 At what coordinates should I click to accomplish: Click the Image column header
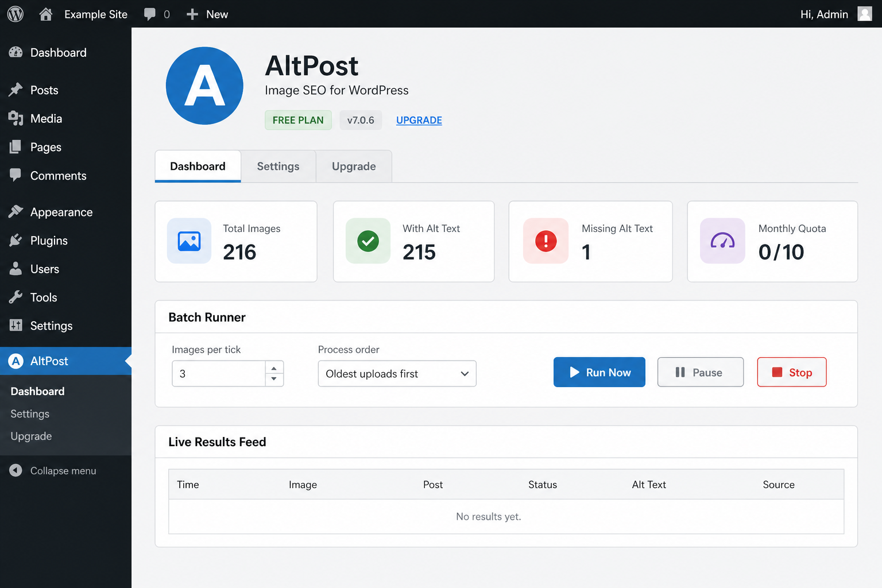tap(303, 485)
